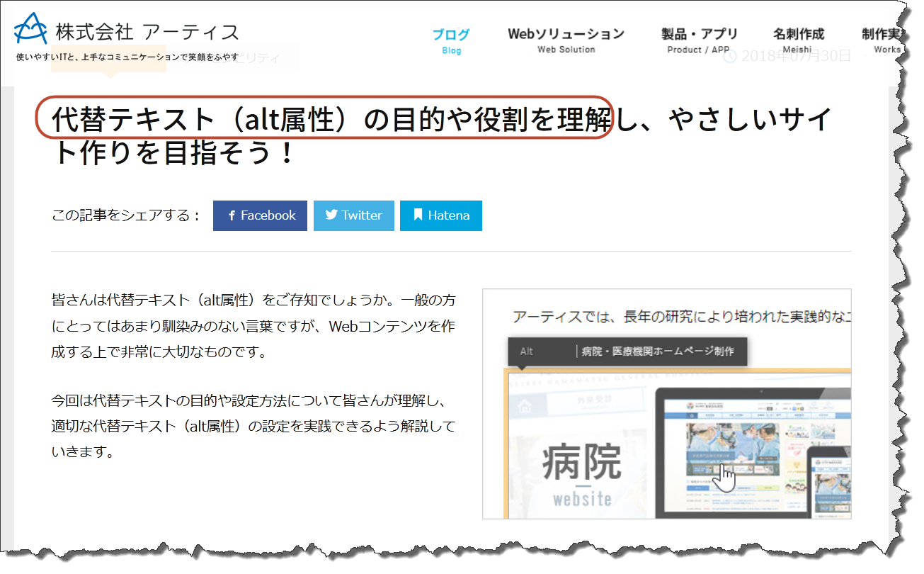Bookmark the article with Hatena button

click(441, 215)
